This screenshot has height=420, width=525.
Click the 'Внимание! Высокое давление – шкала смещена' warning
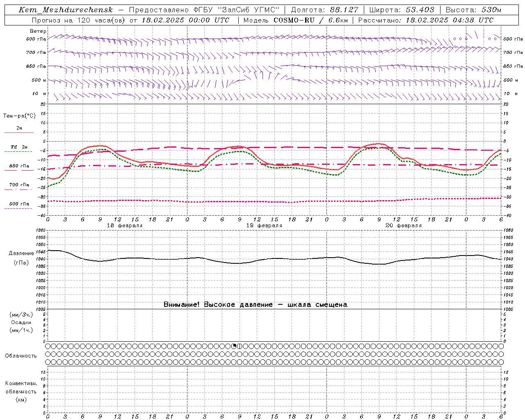click(x=256, y=304)
